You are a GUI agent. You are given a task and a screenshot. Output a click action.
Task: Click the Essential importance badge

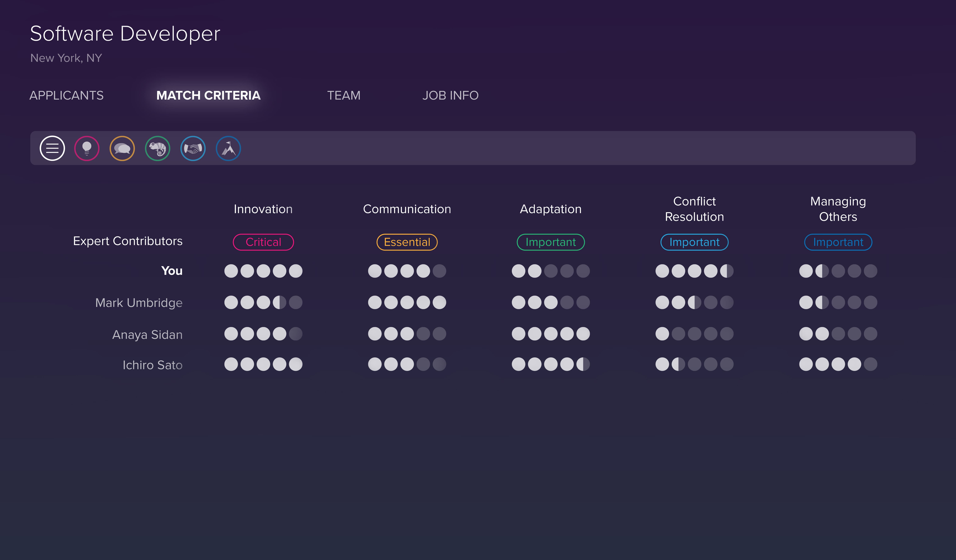click(407, 242)
